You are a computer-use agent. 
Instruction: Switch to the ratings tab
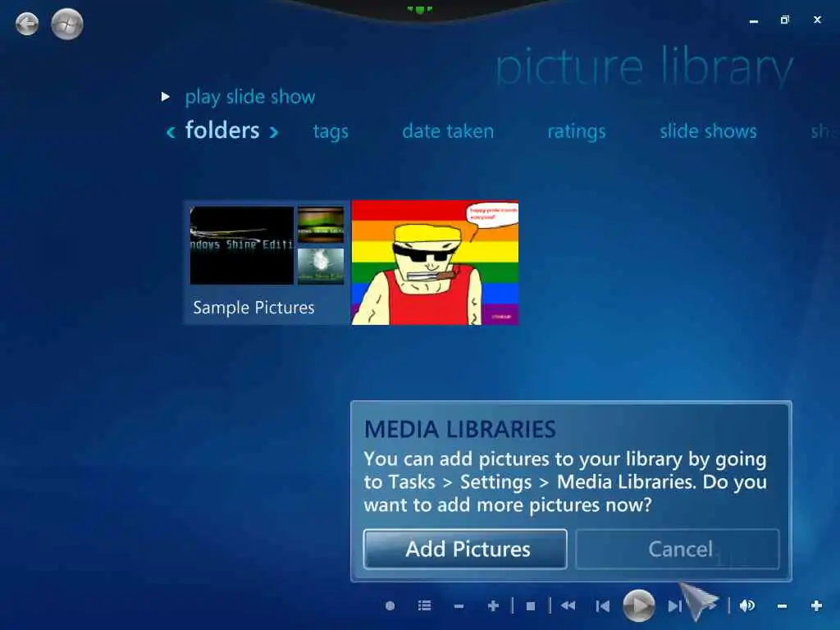tap(577, 132)
